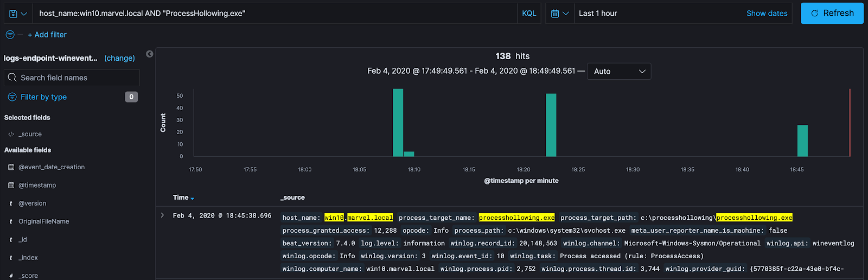Click the string type icon beside OriginalFileName
868x280 pixels.
11,221
